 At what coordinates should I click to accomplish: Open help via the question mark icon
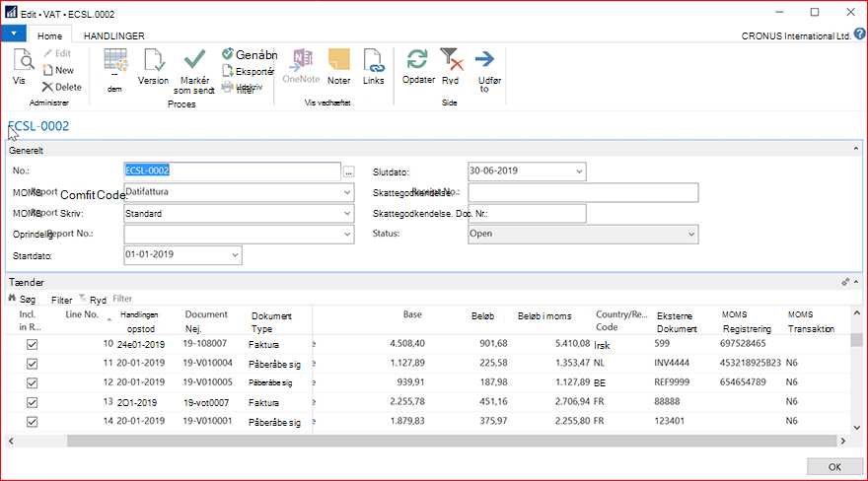coord(860,34)
